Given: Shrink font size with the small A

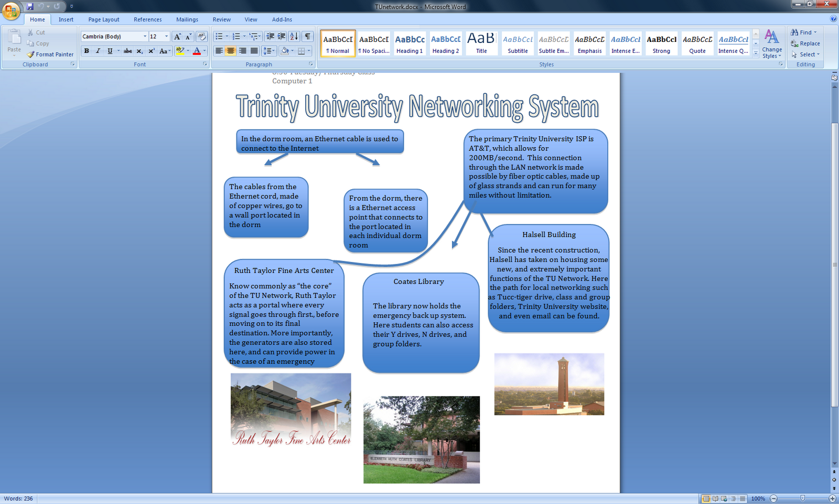Looking at the screenshot, I should (188, 36).
